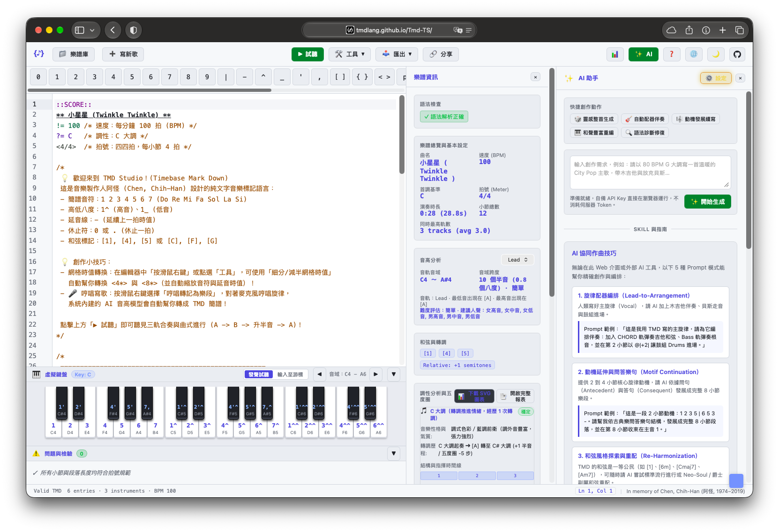Click the symbol bar horizontal scrollbar
This screenshot has width=779, height=532.
pyautogui.click(x=150, y=90)
